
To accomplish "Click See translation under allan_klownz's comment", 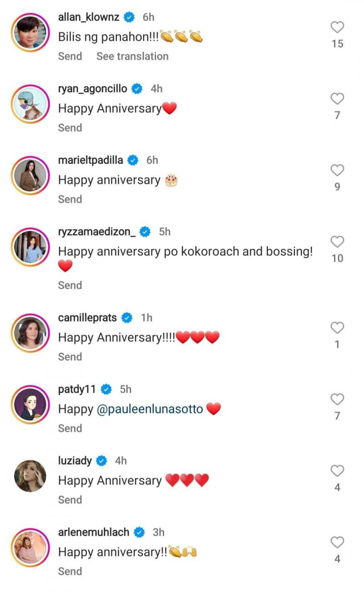I will coord(132,56).
